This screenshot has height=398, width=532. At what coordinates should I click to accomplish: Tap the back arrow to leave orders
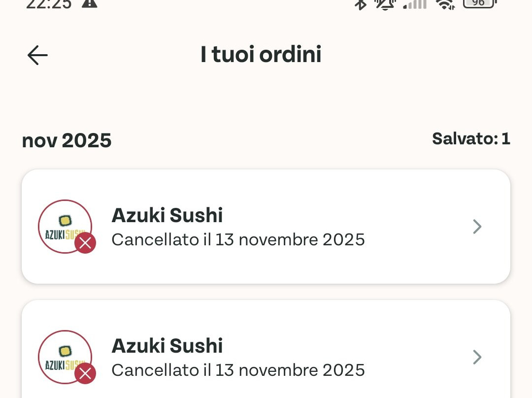(37, 55)
